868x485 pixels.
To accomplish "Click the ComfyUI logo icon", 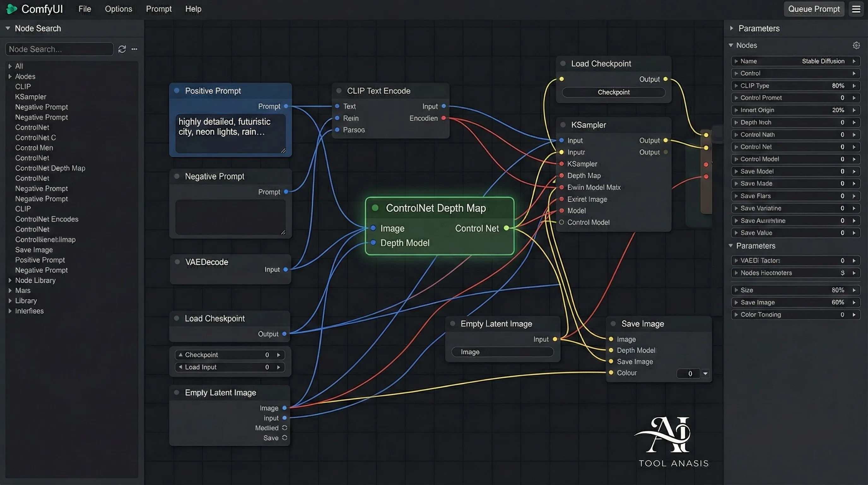I will coord(11,9).
